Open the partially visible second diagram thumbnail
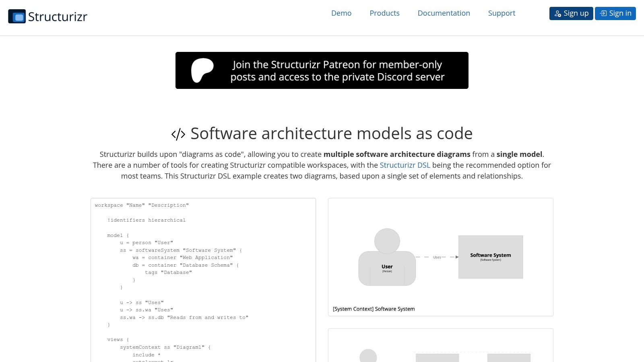The image size is (644, 362). click(441, 345)
